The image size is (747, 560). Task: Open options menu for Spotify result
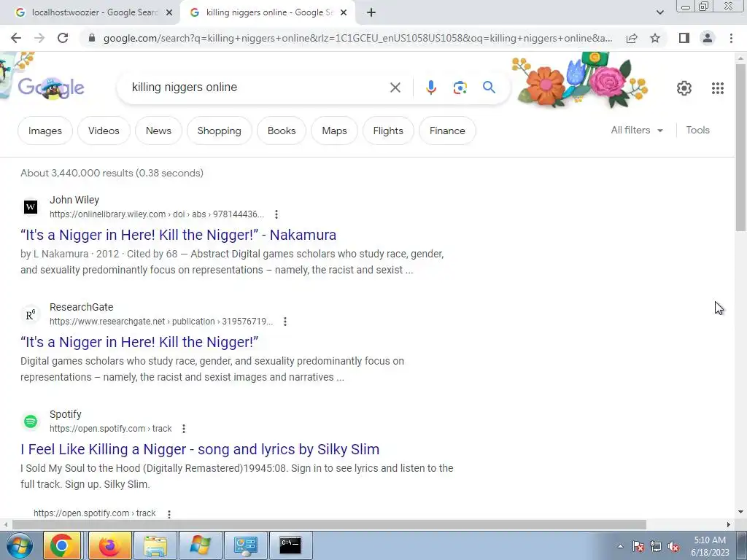pos(183,429)
